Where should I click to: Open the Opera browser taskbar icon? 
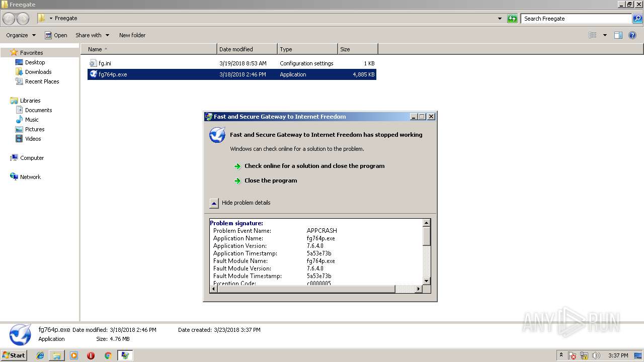(x=91, y=355)
